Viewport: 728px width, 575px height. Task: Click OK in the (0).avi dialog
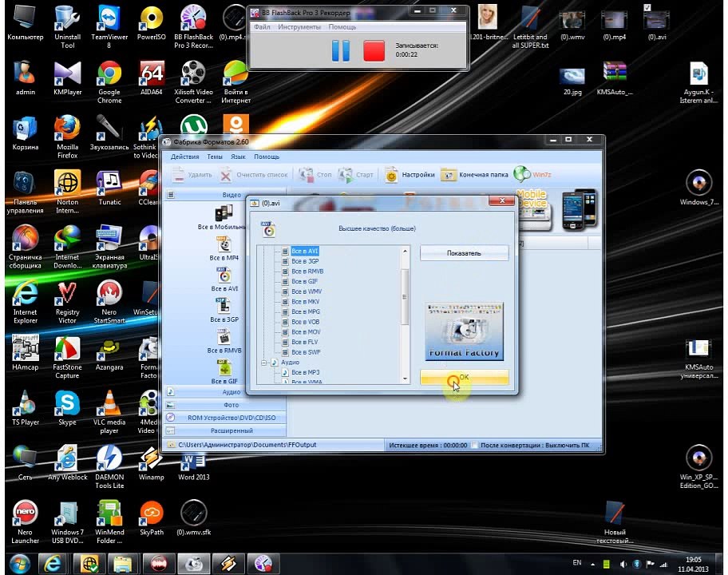465,377
